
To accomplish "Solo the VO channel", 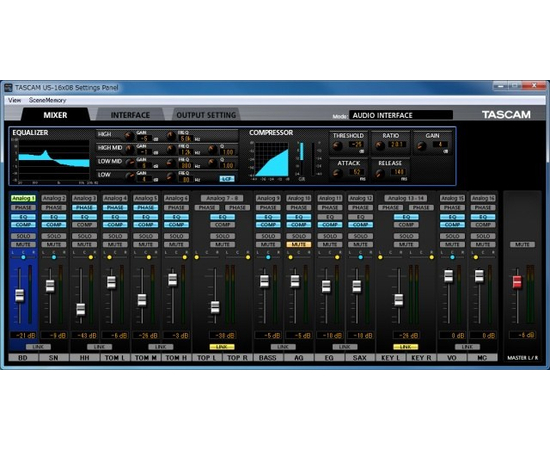I will [452, 236].
